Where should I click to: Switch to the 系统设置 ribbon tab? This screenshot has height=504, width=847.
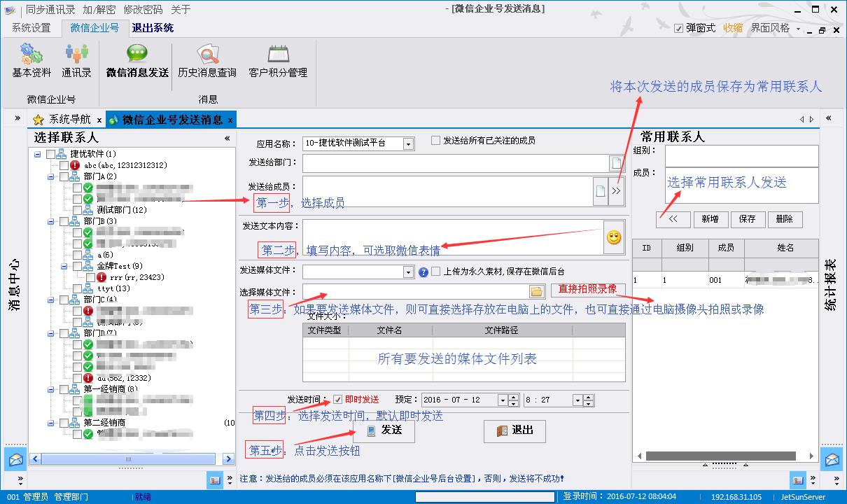tap(31, 28)
